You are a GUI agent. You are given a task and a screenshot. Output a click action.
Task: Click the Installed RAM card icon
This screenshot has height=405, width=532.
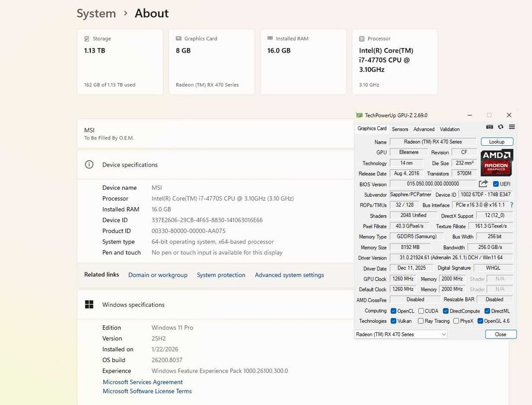coord(270,38)
